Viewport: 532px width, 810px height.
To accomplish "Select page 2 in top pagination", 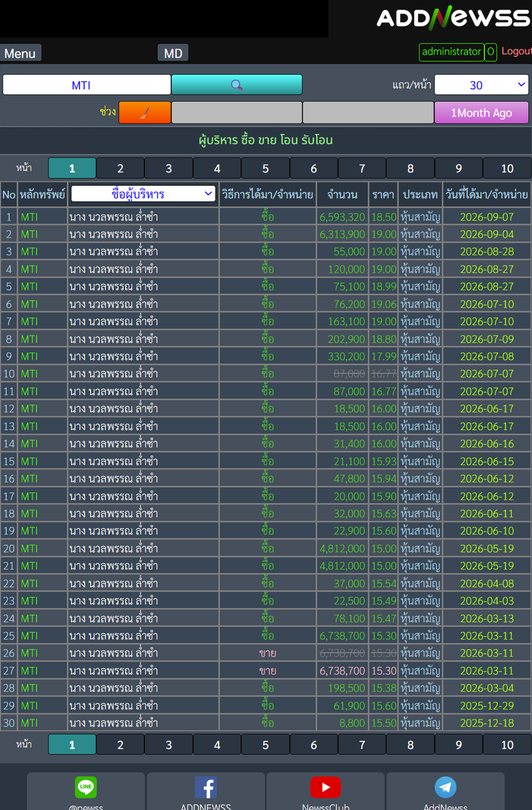I will coord(120,169).
